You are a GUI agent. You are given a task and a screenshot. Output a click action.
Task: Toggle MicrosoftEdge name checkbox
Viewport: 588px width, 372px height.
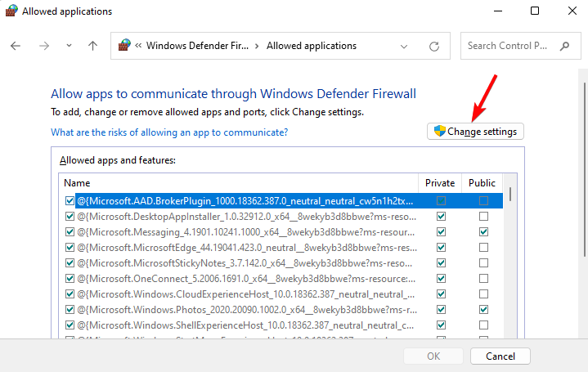[70, 248]
